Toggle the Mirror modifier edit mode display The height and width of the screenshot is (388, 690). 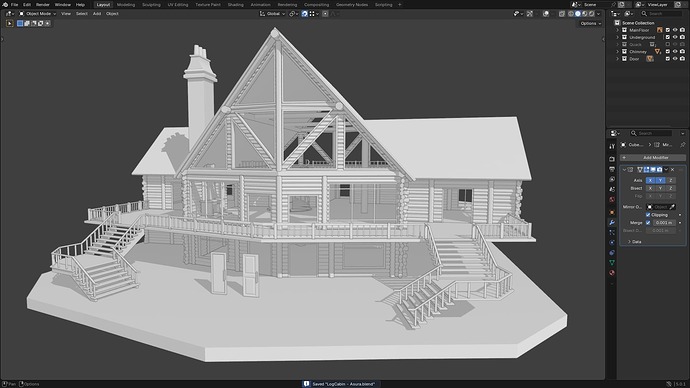click(646, 169)
